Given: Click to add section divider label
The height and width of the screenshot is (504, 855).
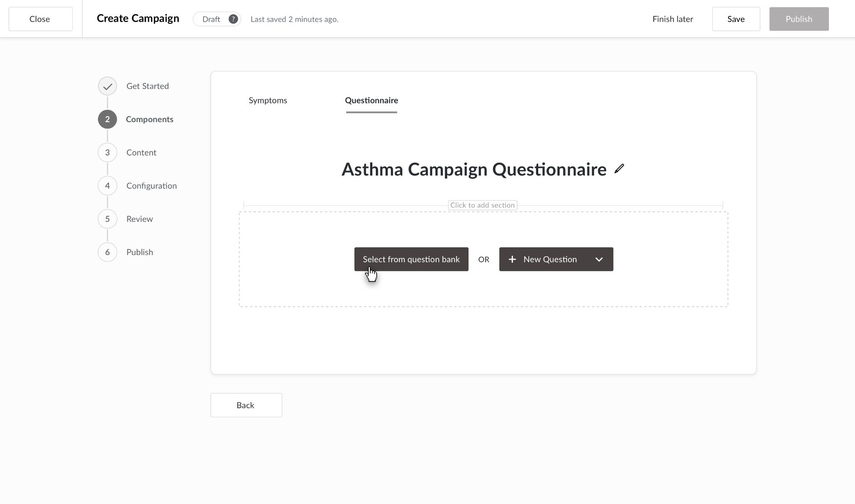Looking at the screenshot, I should coord(482,205).
